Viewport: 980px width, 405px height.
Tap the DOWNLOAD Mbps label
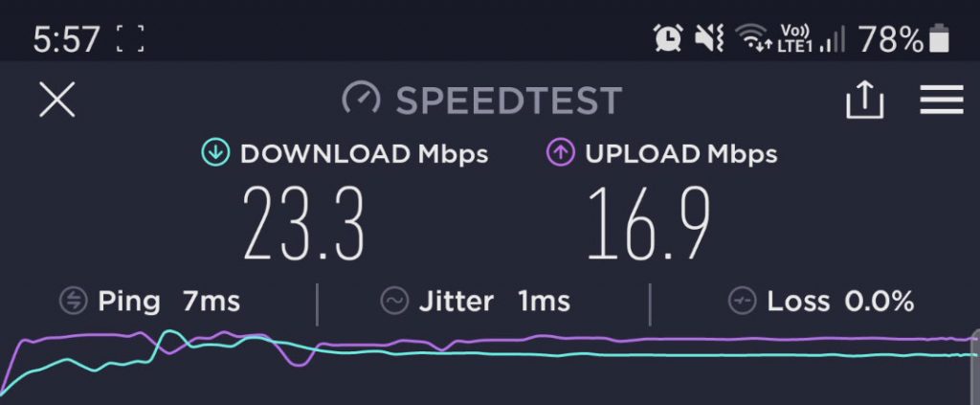click(364, 154)
